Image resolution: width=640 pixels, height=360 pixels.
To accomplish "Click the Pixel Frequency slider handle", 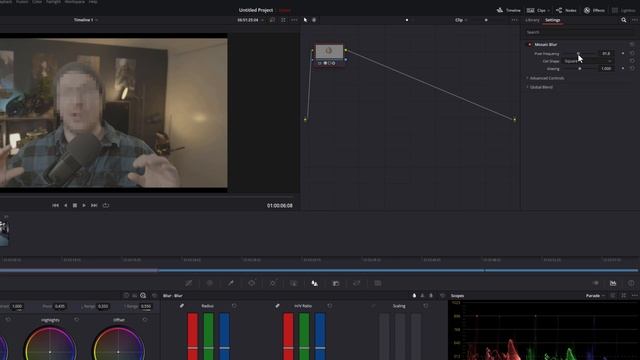I will click(x=578, y=53).
